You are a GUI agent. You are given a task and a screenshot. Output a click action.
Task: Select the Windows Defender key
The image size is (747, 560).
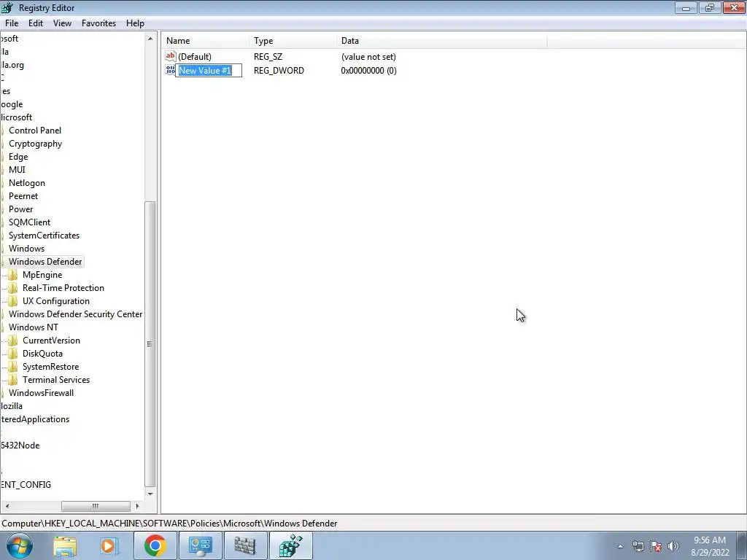pyautogui.click(x=45, y=262)
